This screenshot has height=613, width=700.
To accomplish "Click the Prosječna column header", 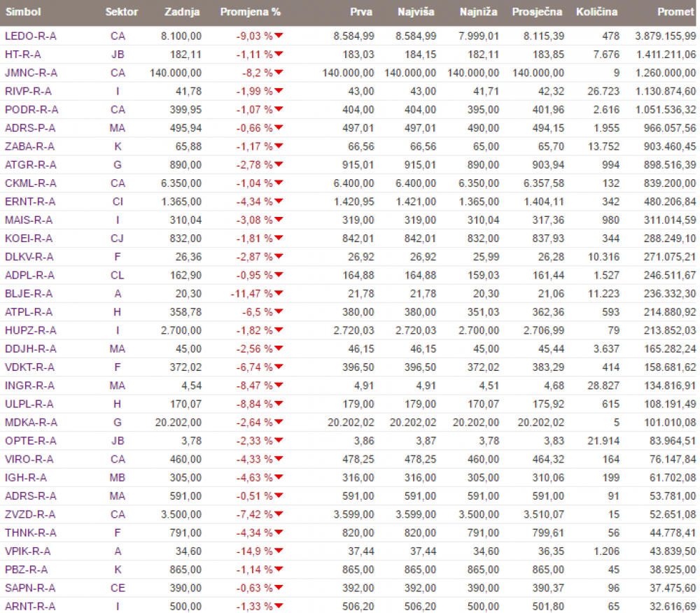I will pos(537,12).
